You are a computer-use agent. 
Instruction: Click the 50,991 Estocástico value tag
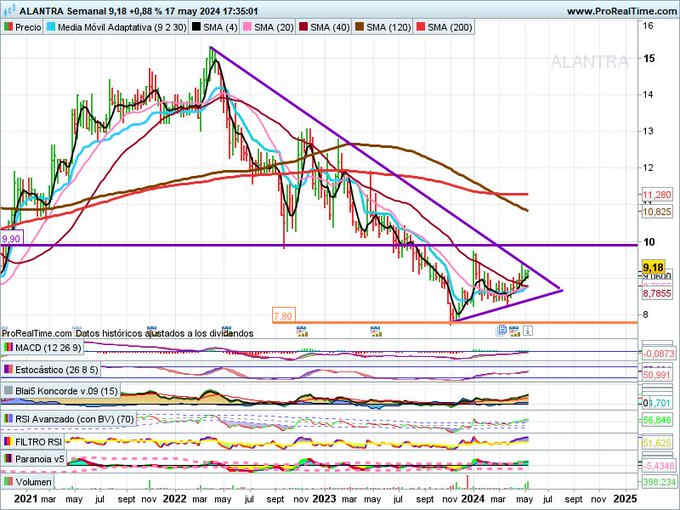coord(657,374)
